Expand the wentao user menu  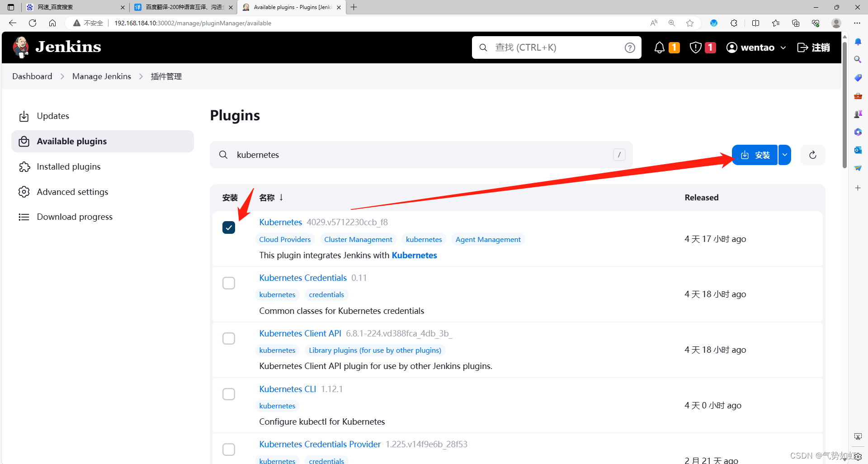(783, 47)
